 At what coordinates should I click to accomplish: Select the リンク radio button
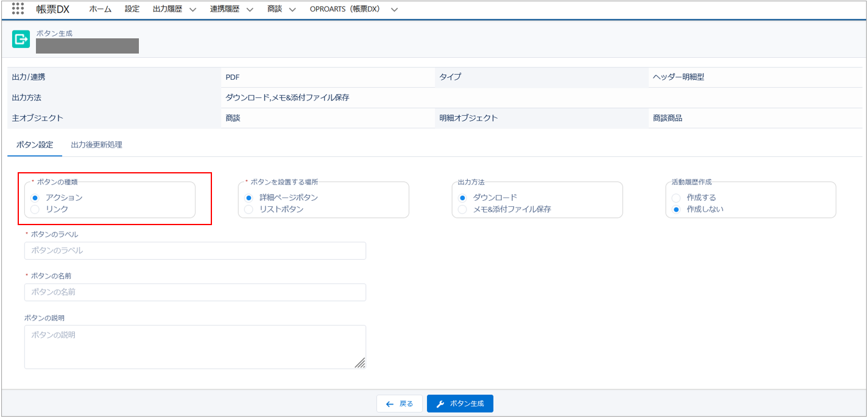coord(35,209)
